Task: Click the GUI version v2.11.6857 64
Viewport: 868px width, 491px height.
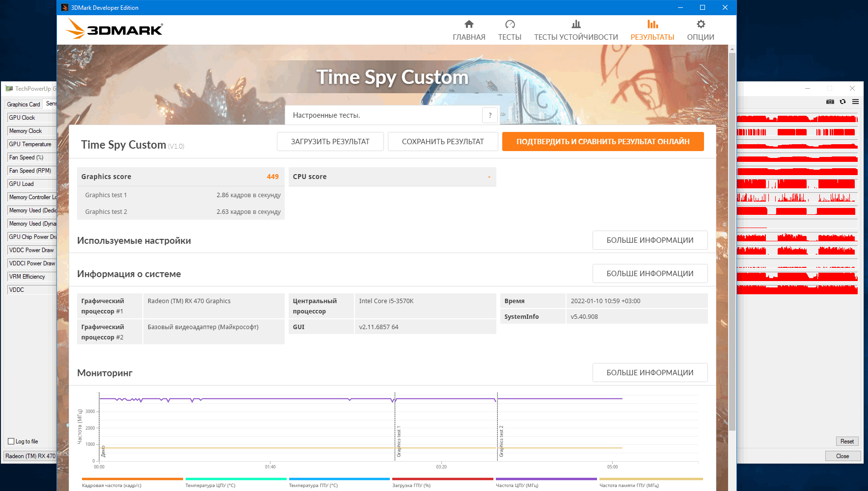Action: 379,327
